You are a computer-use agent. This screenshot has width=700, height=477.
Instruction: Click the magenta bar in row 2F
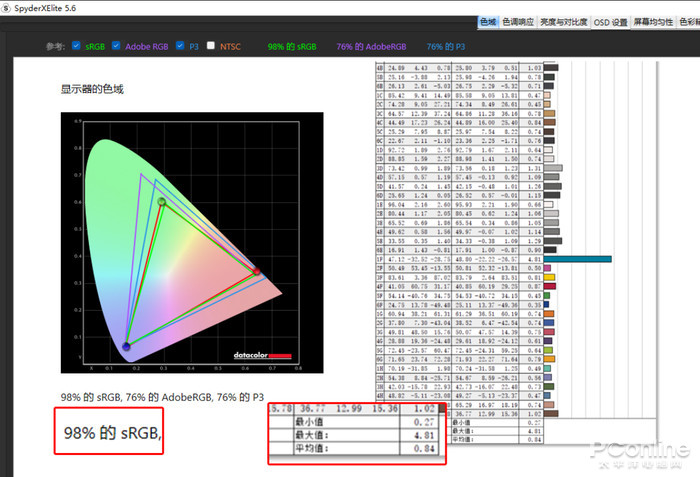tap(547, 268)
